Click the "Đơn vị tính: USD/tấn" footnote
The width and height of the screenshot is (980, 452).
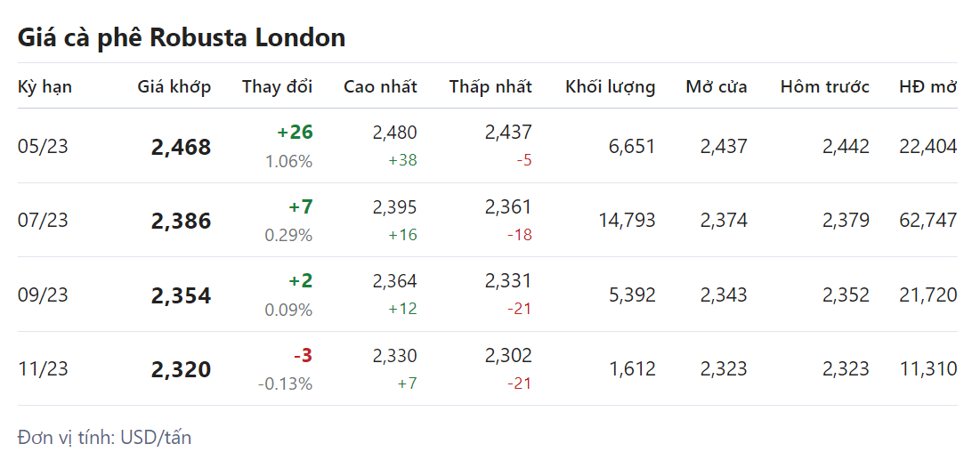(104, 437)
